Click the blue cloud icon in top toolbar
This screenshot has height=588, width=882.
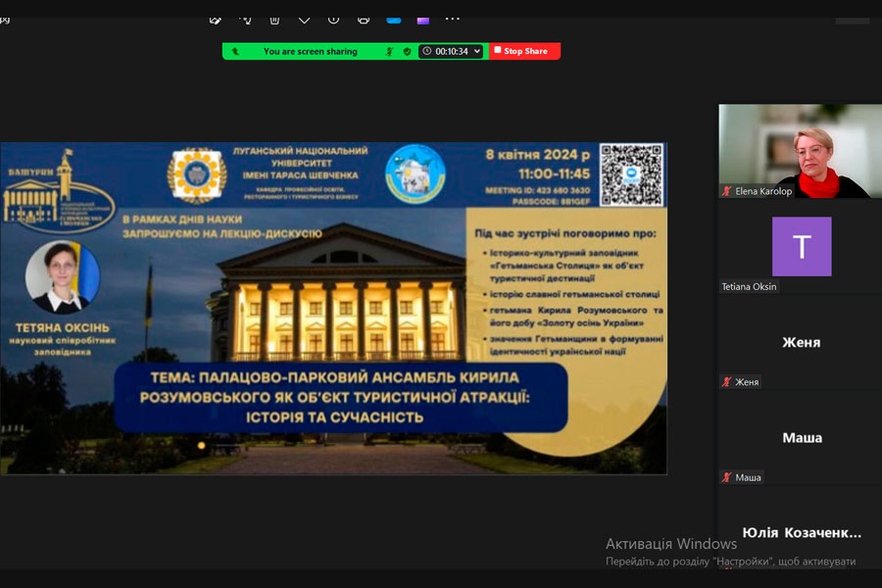[394, 20]
